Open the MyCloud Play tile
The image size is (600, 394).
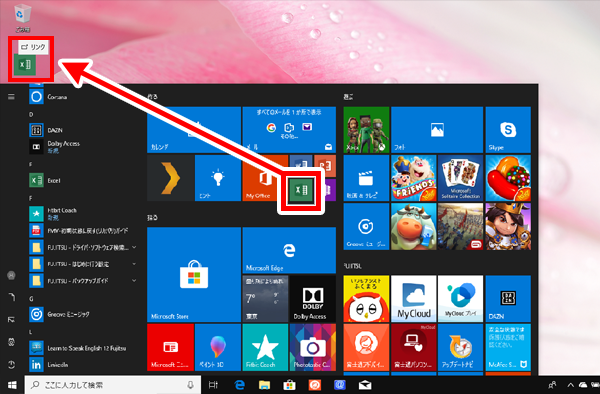coord(460,299)
